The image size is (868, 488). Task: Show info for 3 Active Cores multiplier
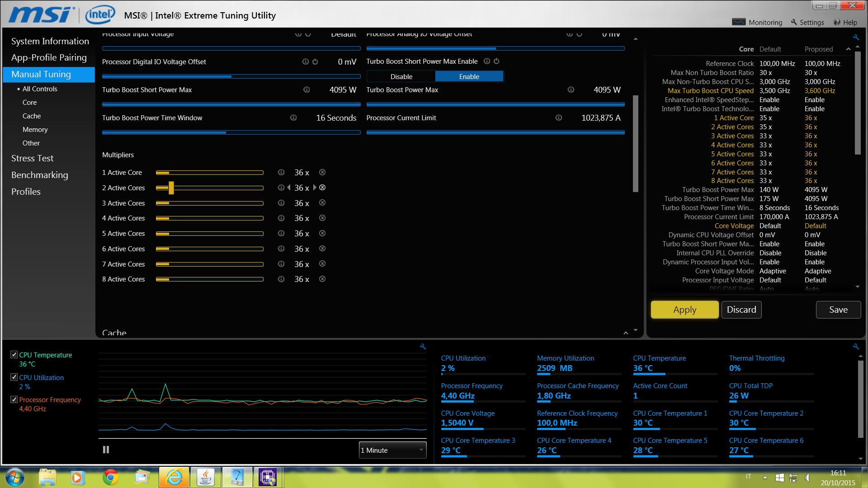281,203
